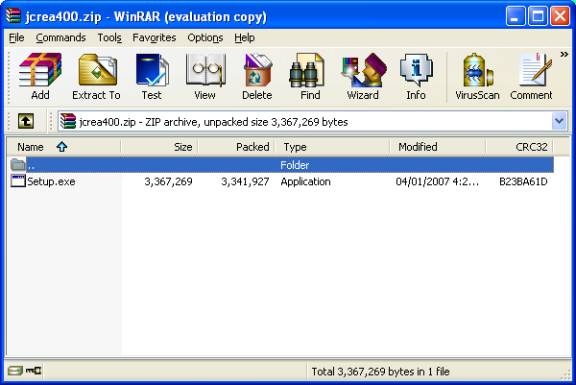
Task: Open the Tools menu
Action: pyautogui.click(x=109, y=38)
